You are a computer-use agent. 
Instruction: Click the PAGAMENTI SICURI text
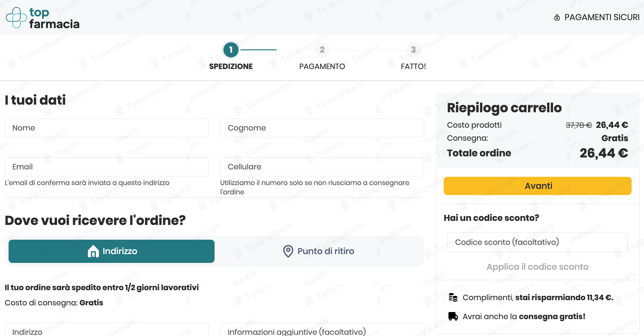pyautogui.click(x=602, y=18)
